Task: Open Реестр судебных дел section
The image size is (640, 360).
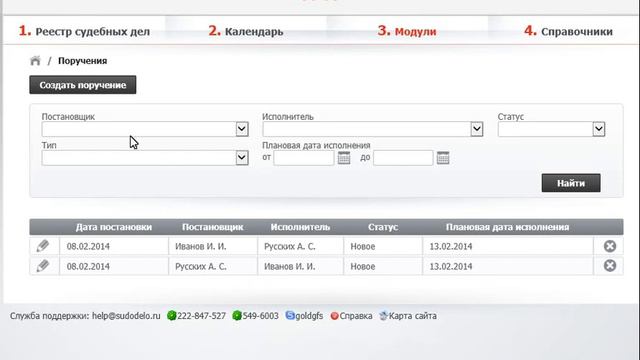Action: 84,31
